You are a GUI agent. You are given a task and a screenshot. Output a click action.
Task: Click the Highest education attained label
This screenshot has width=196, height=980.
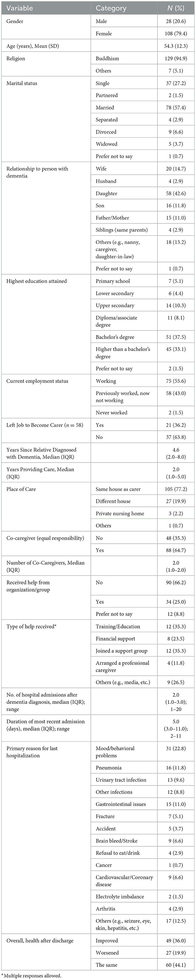click(x=37, y=281)
